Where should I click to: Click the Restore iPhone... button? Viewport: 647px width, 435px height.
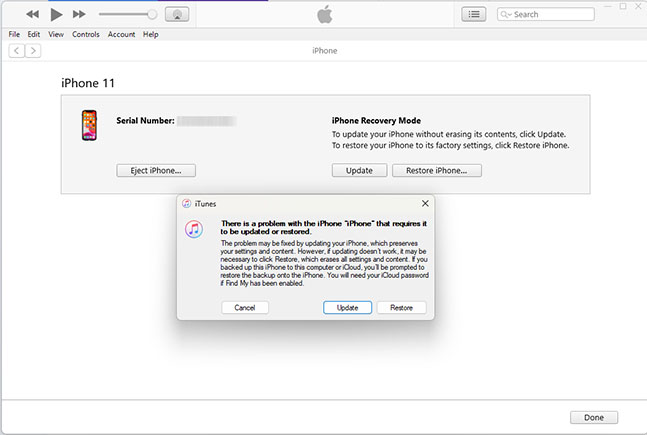pos(437,170)
